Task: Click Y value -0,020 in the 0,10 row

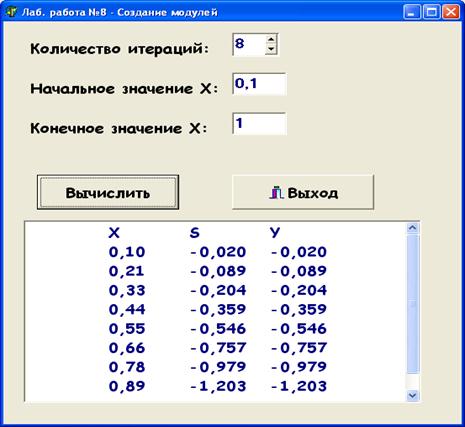Action: coord(299,252)
